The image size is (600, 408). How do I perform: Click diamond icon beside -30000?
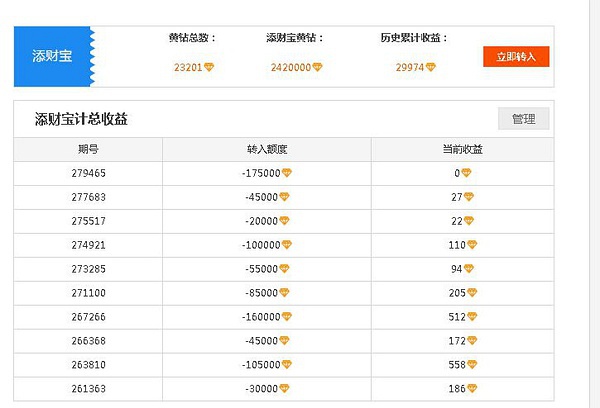click(284, 388)
